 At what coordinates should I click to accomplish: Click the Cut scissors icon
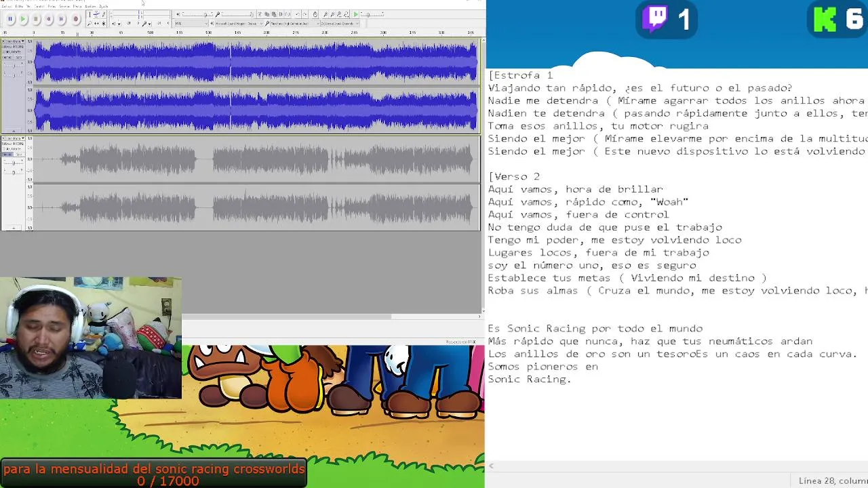[260, 14]
